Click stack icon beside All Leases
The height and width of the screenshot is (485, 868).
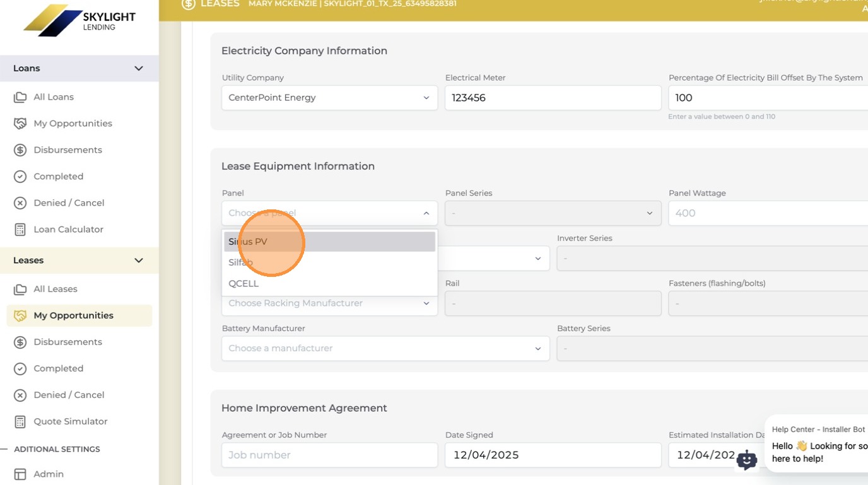pyautogui.click(x=20, y=289)
